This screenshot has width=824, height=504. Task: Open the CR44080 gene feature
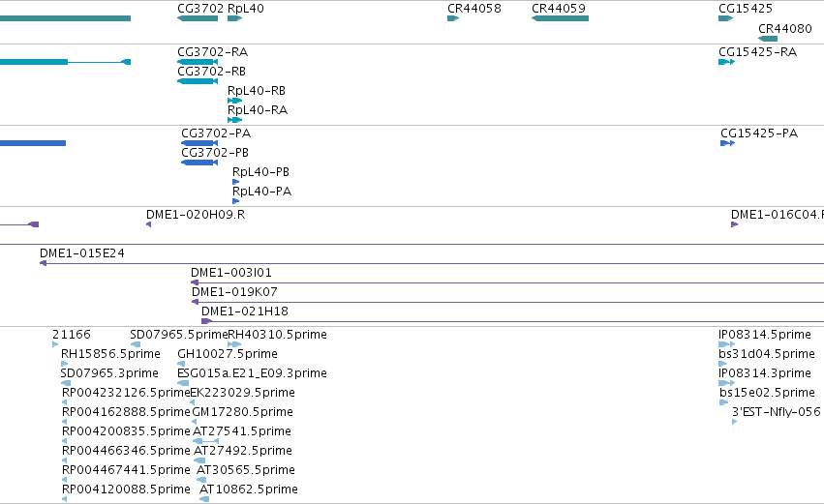(x=768, y=39)
